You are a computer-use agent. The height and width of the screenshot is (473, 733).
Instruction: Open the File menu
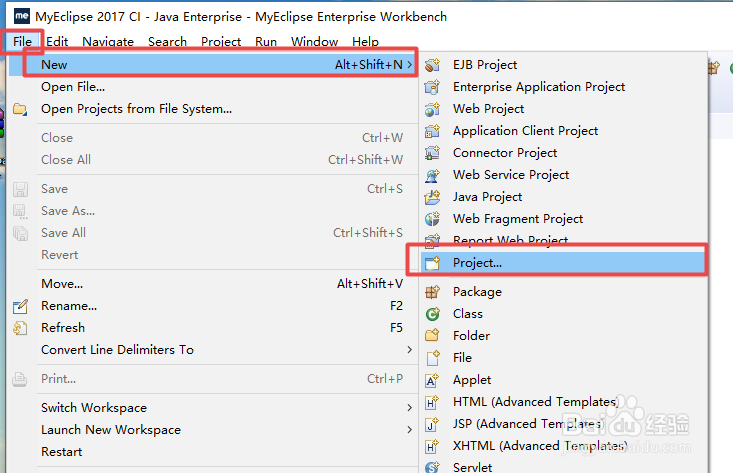[22, 42]
